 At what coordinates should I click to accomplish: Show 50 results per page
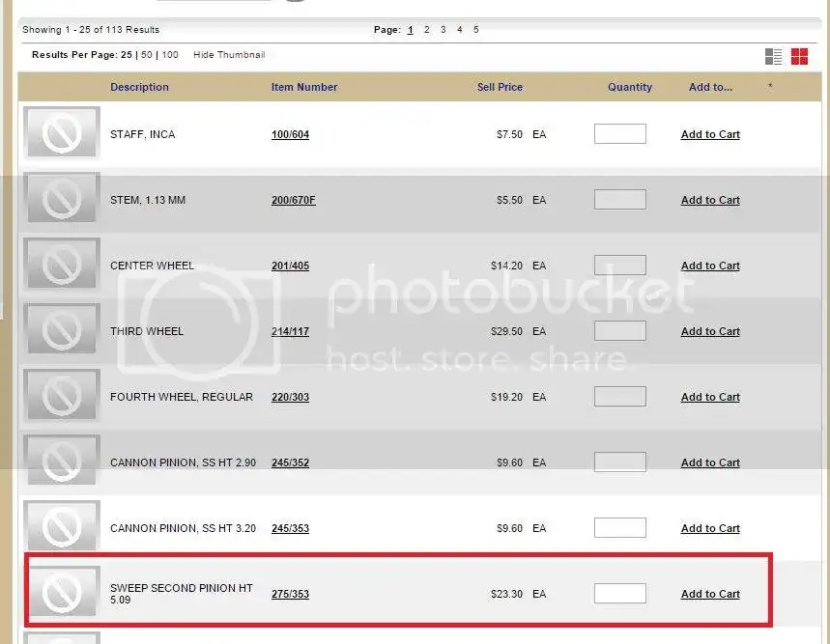pos(147,54)
